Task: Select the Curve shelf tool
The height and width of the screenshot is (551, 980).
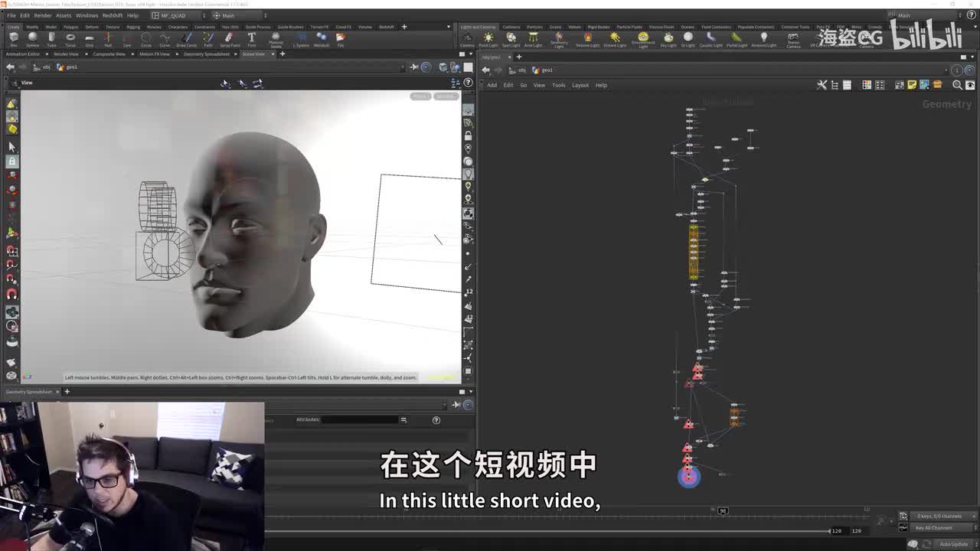Action: (x=165, y=39)
